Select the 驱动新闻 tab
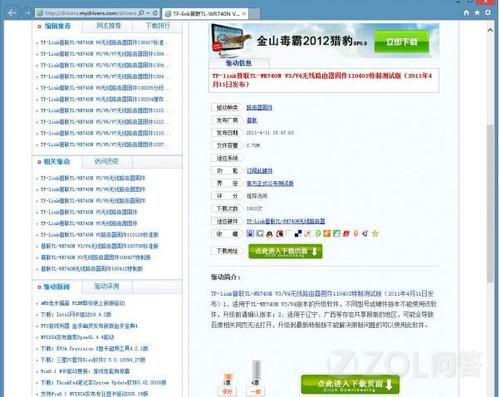Screen dimensions: 500x397 [57, 287]
